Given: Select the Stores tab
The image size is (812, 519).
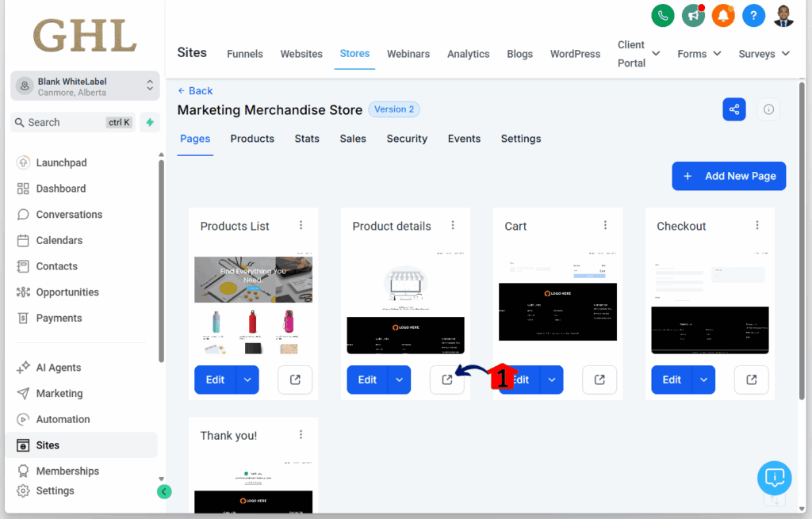Looking at the screenshot, I should click(354, 54).
